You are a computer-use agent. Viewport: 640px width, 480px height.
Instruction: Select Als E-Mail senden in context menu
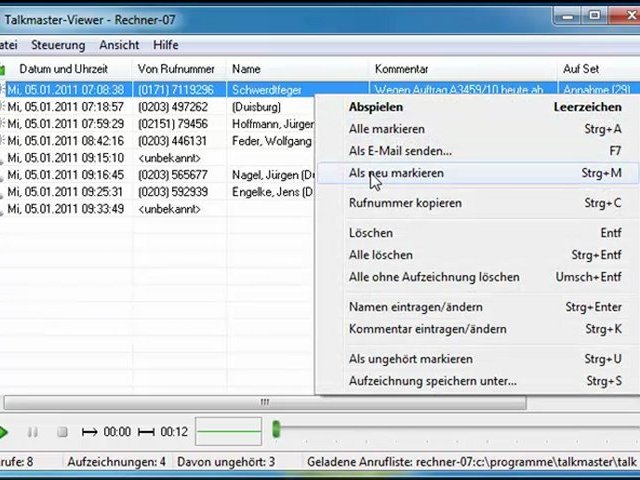coord(400,151)
